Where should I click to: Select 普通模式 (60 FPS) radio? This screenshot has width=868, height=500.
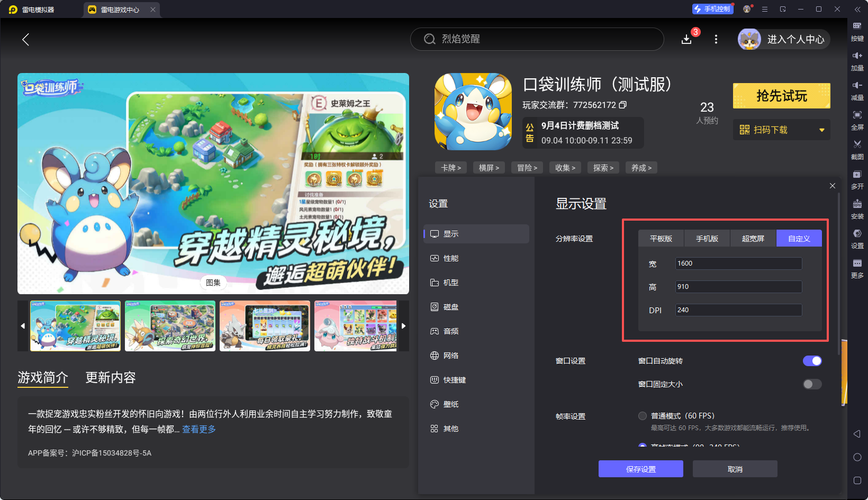643,416
